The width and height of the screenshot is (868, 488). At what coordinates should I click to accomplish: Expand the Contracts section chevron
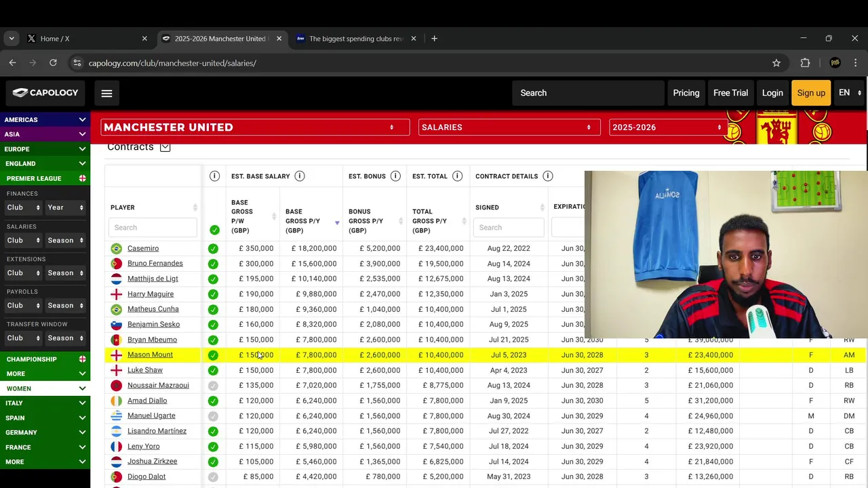pos(165,147)
